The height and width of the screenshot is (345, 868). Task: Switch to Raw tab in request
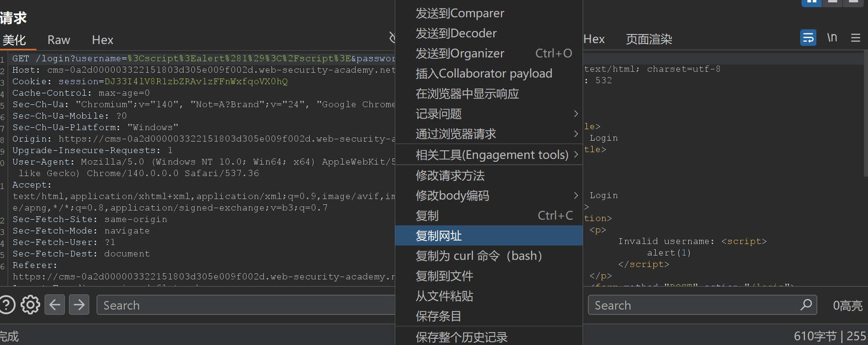[x=59, y=40]
